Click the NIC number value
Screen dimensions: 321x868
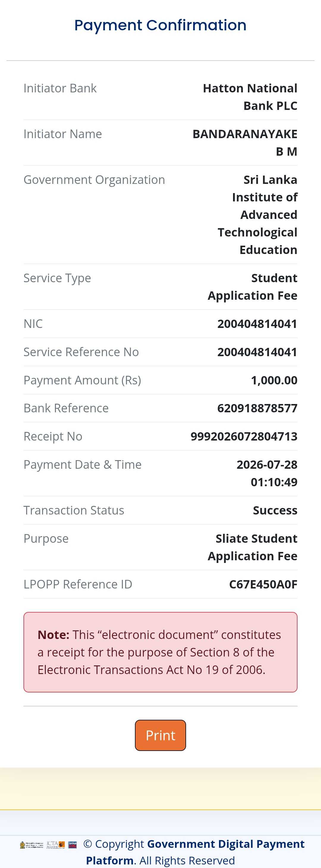pos(257,324)
